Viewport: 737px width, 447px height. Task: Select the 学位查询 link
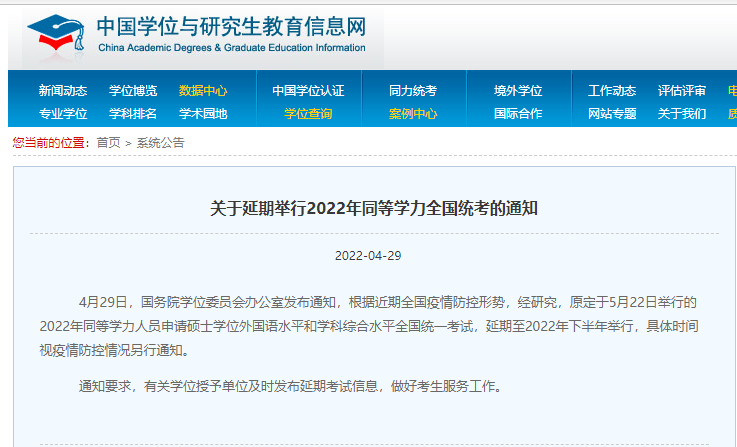(308, 114)
